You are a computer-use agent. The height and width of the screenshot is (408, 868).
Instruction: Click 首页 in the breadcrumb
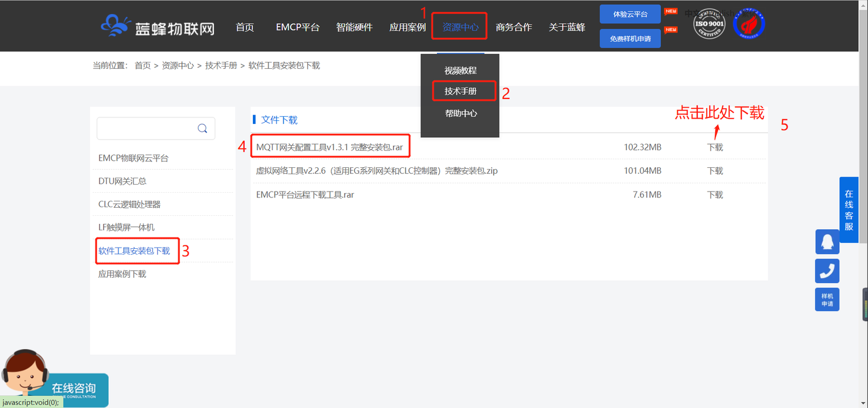click(142, 65)
